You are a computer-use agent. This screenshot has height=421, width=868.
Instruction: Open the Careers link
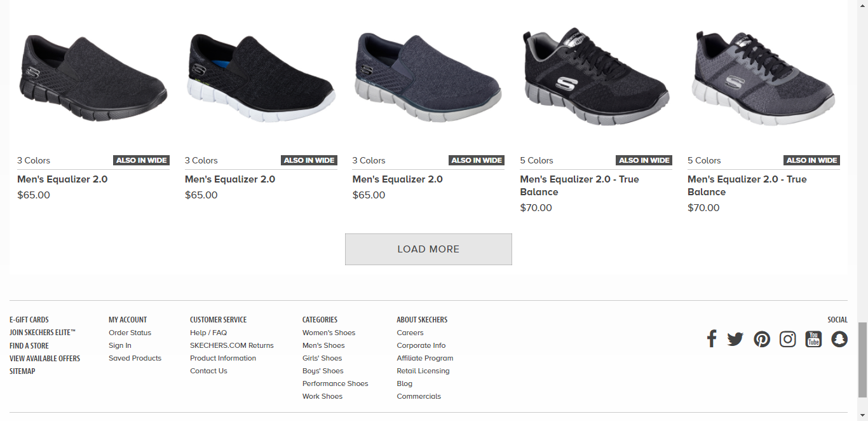click(410, 333)
